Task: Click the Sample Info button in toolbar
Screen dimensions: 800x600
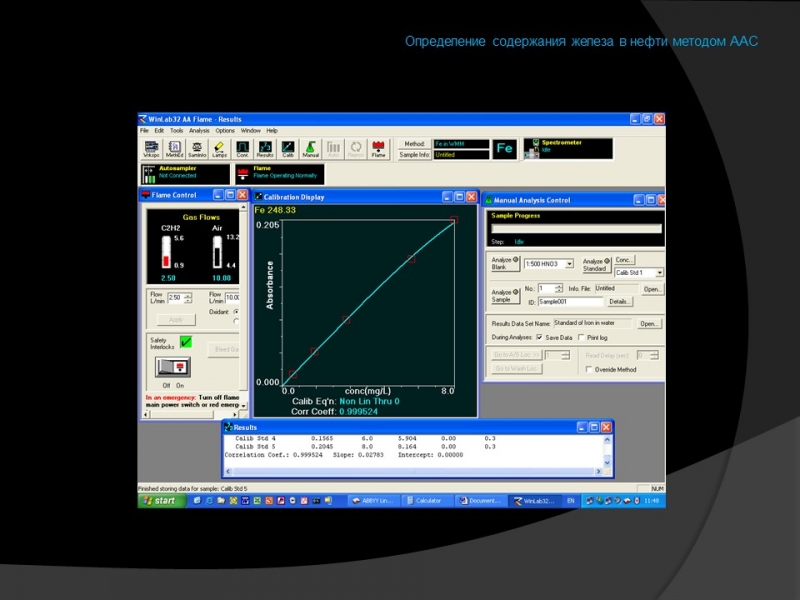Action: [414, 155]
